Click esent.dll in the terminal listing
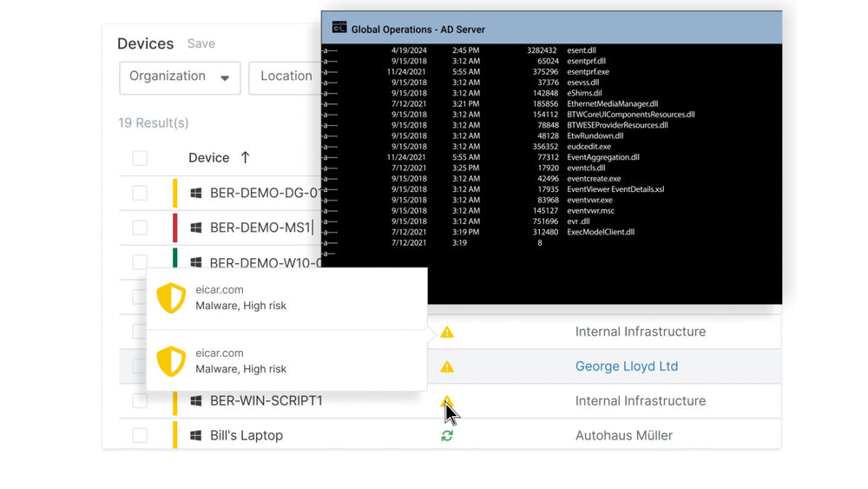This screenshot has height=489, width=868. pyautogui.click(x=582, y=50)
